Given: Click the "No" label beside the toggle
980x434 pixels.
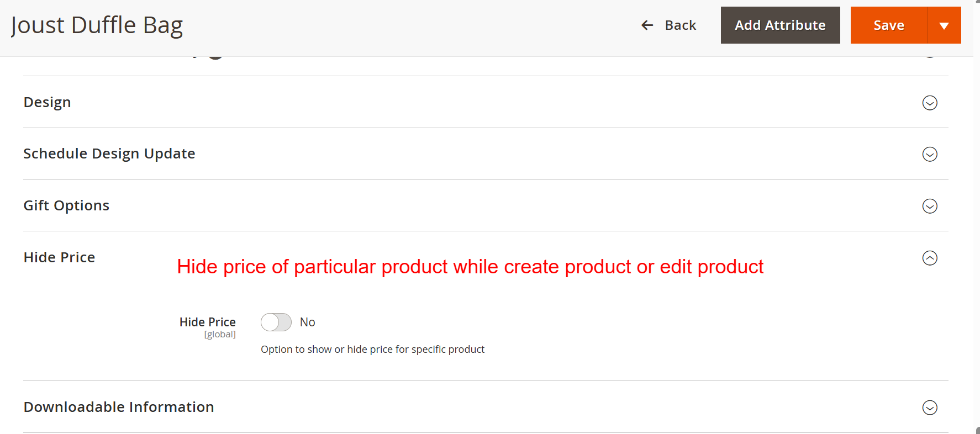Looking at the screenshot, I should [x=307, y=322].
